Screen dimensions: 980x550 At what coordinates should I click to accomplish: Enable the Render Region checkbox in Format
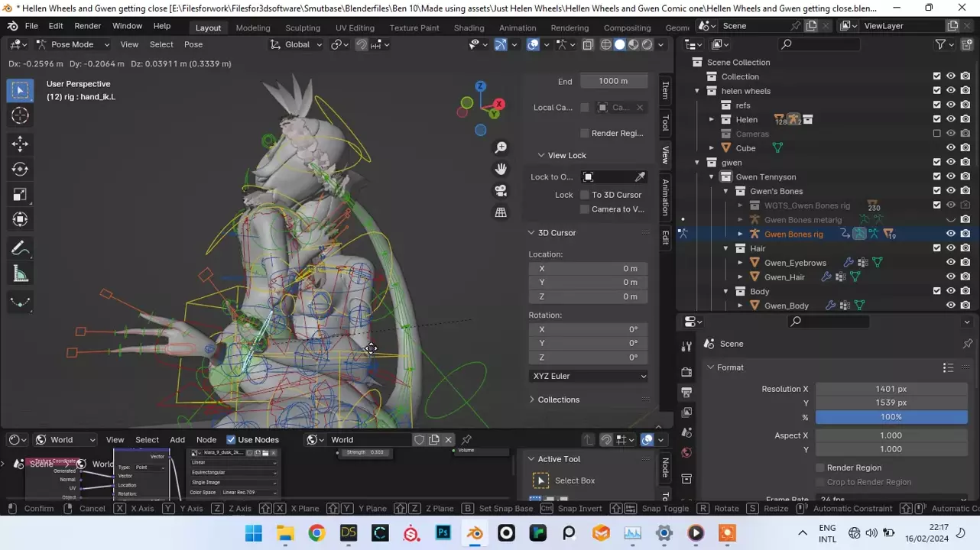point(820,467)
